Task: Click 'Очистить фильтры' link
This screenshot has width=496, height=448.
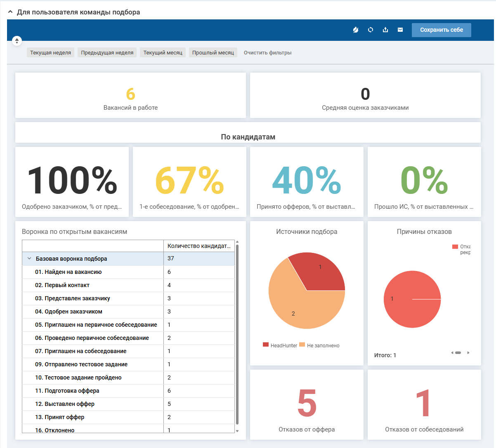Action: (x=267, y=53)
